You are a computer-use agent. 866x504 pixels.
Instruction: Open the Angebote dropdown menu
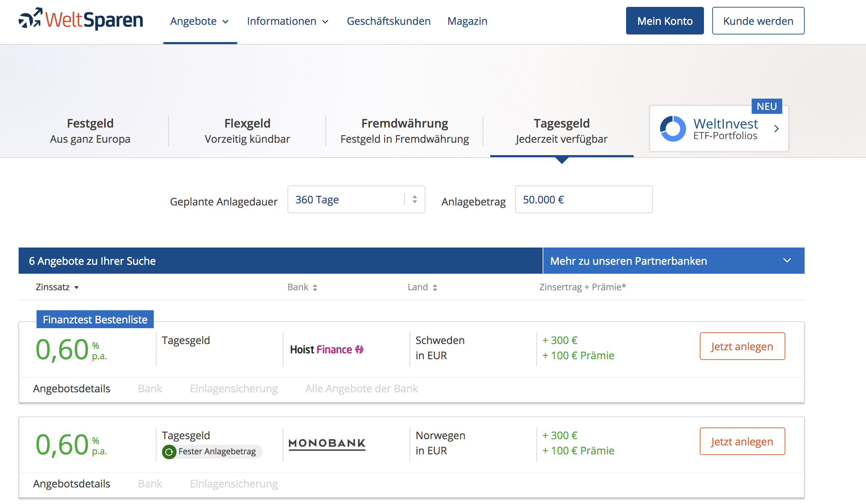point(200,21)
